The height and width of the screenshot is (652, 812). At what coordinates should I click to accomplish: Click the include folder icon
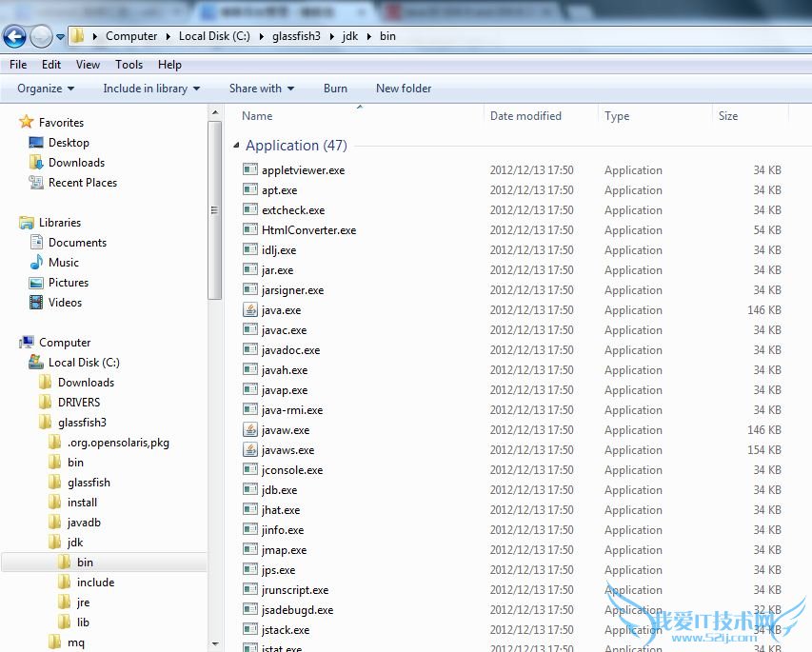(65, 583)
